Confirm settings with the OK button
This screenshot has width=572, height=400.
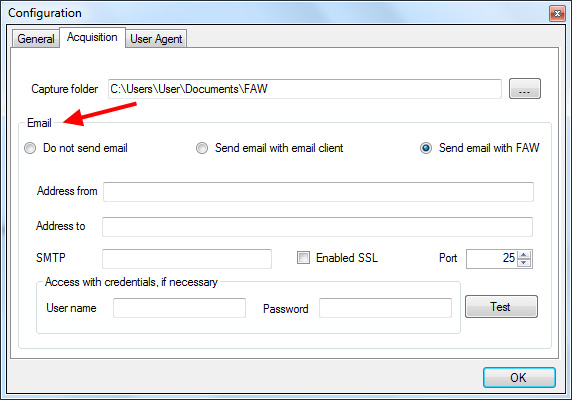(x=519, y=377)
